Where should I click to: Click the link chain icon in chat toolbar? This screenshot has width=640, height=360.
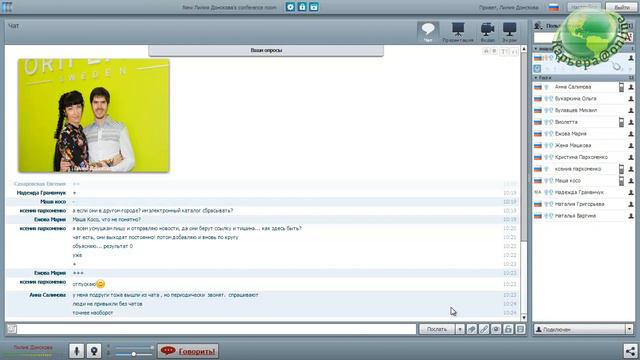484,329
